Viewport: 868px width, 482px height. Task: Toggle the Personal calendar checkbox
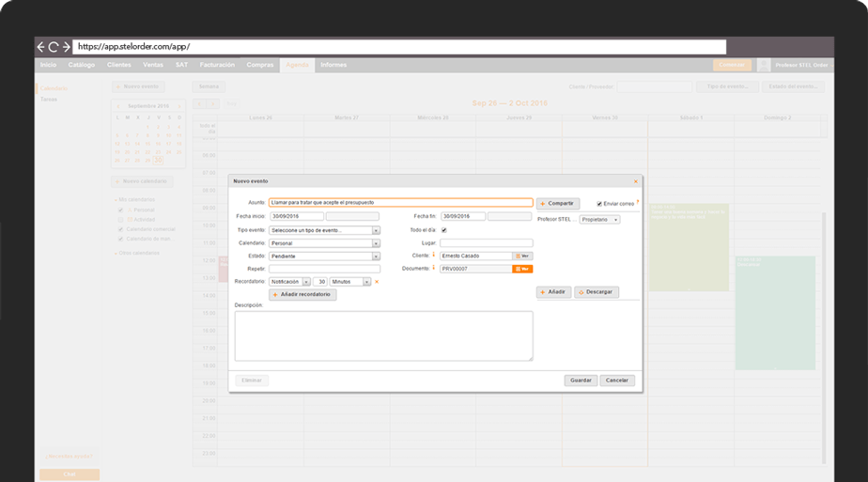120,210
